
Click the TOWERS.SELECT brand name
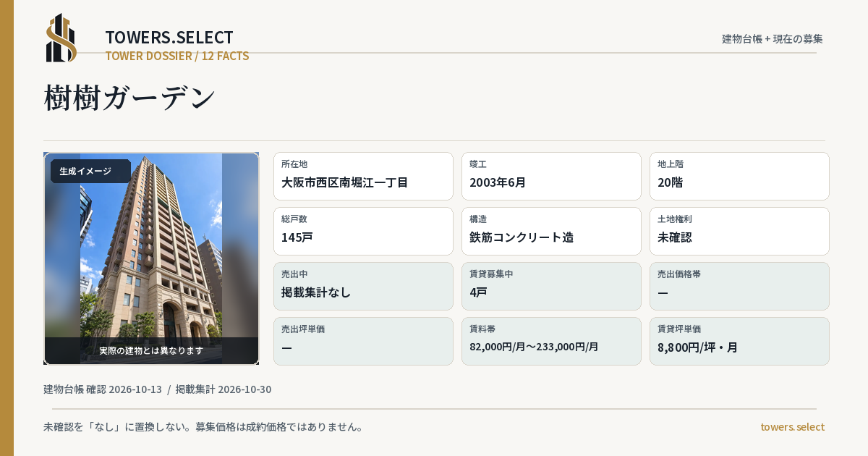click(x=169, y=38)
